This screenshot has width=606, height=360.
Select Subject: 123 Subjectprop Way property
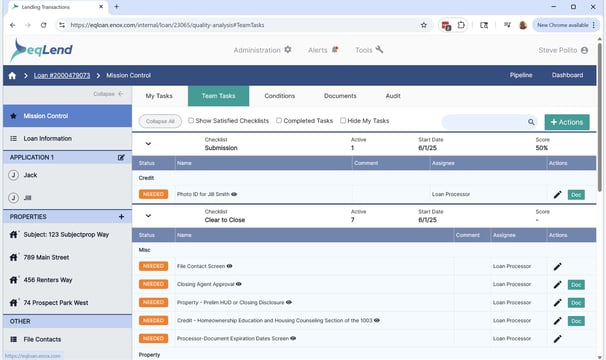tap(66, 235)
